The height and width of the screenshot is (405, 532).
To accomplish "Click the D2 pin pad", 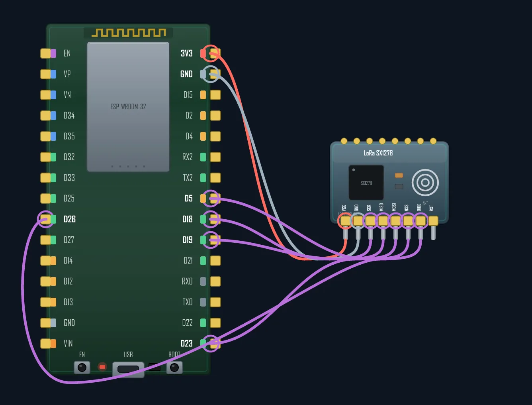I will (215, 116).
